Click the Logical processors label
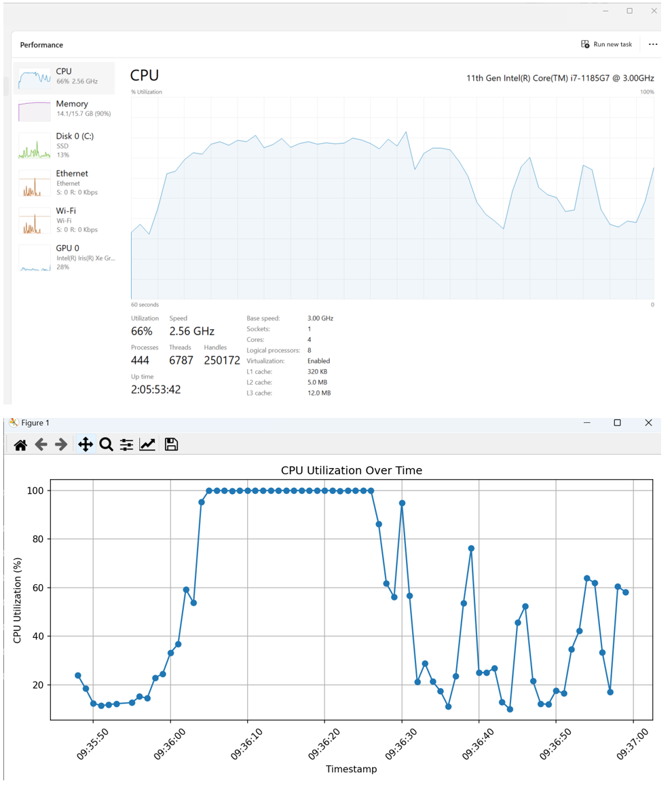Viewport: 672px width, 800px height. pyautogui.click(x=273, y=351)
